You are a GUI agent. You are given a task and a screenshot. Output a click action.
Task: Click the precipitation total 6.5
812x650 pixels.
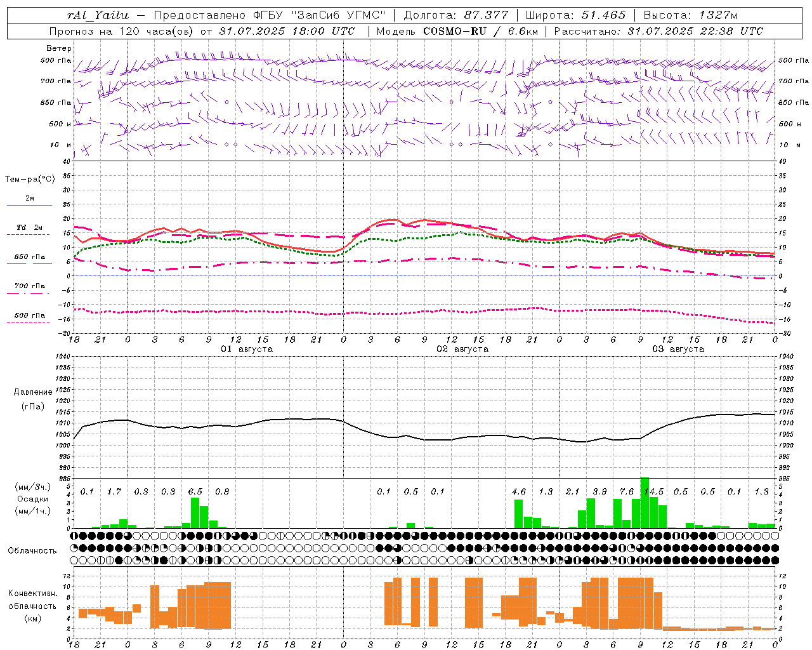[x=195, y=492]
